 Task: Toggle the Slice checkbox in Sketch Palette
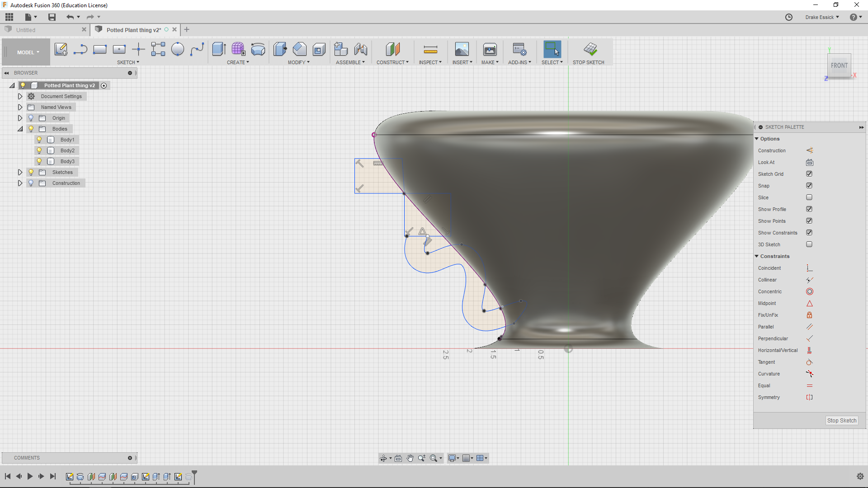tap(809, 197)
